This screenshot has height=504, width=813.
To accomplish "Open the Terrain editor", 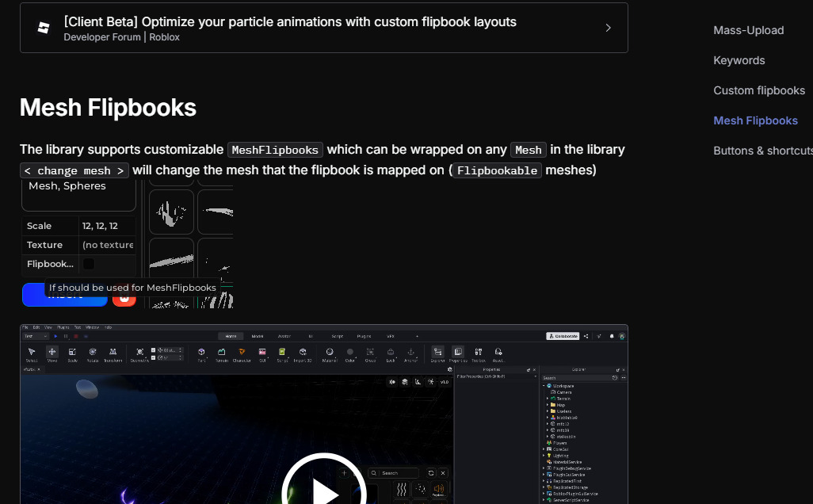I will click(x=222, y=353).
